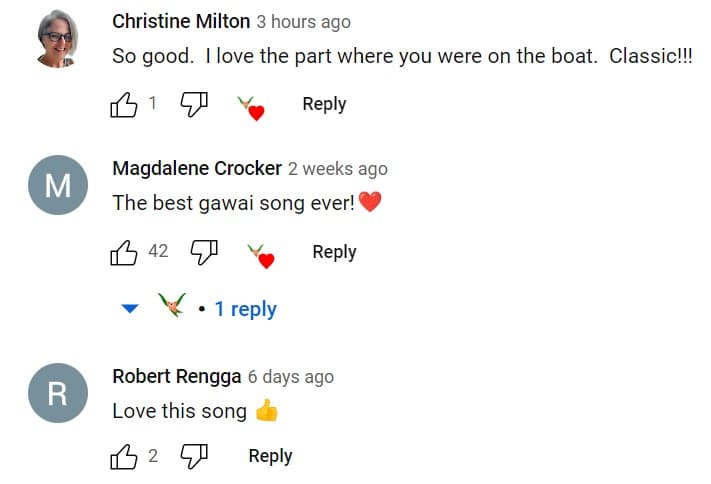This screenshot has height=484, width=711.
Task: Click the creator heart on Magdalene's comment
Action: (x=261, y=256)
